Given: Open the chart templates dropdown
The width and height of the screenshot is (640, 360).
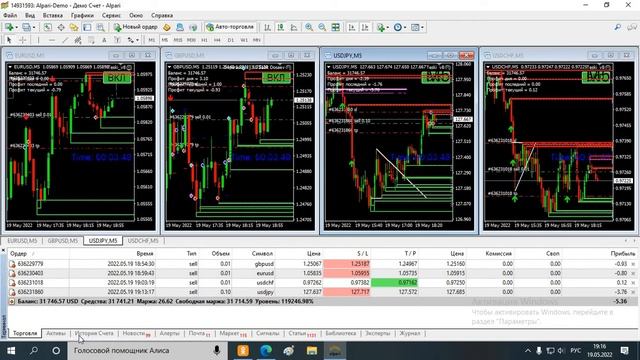Looking at the screenshot, I should (x=417, y=27).
